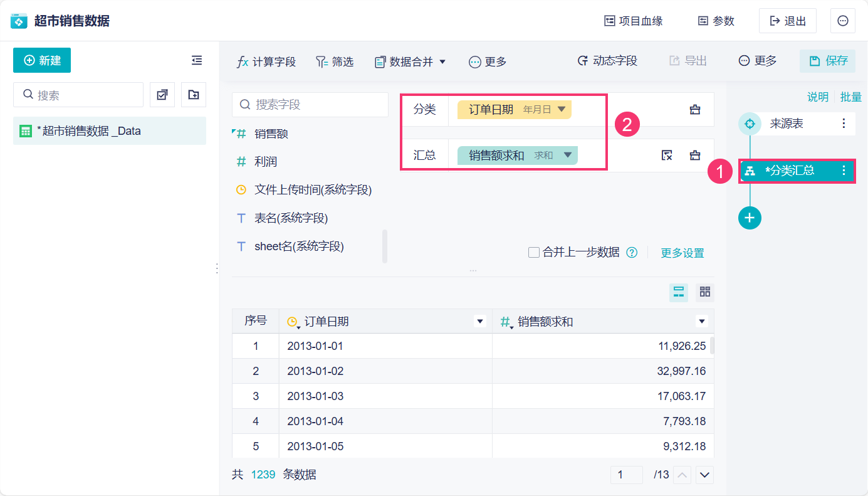The image size is (868, 496).
Task: Click the 保存 button
Action: (x=829, y=61)
